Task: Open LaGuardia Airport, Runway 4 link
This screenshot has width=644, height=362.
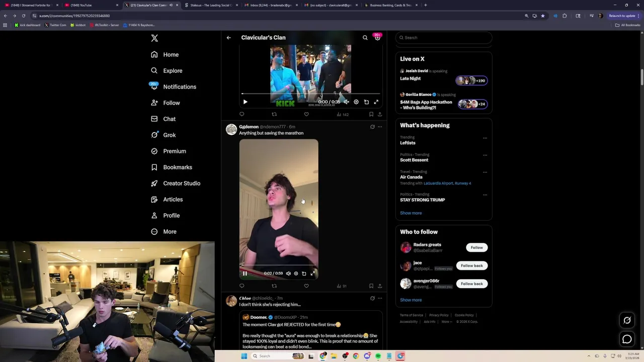Action: [x=447, y=184]
